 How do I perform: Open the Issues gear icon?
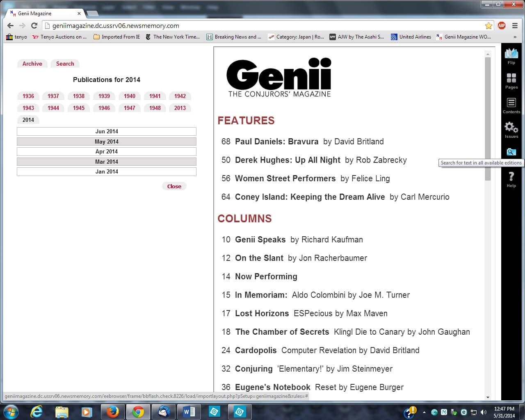coord(511,129)
